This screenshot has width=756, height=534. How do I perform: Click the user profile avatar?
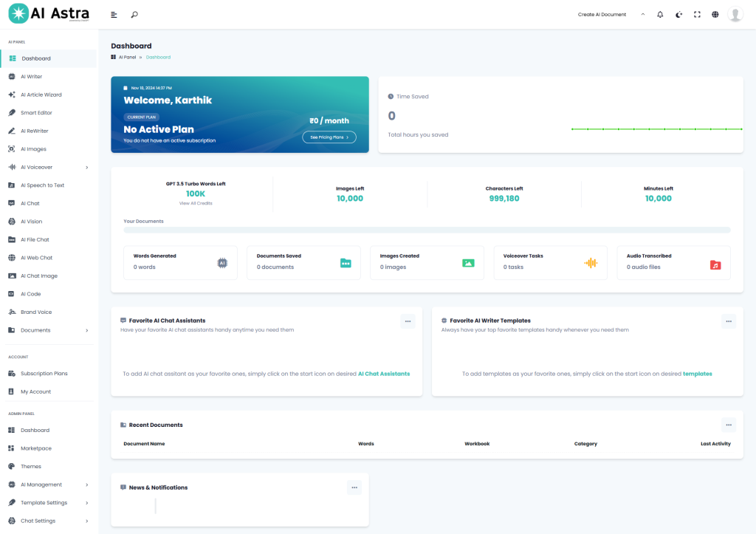click(735, 15)
